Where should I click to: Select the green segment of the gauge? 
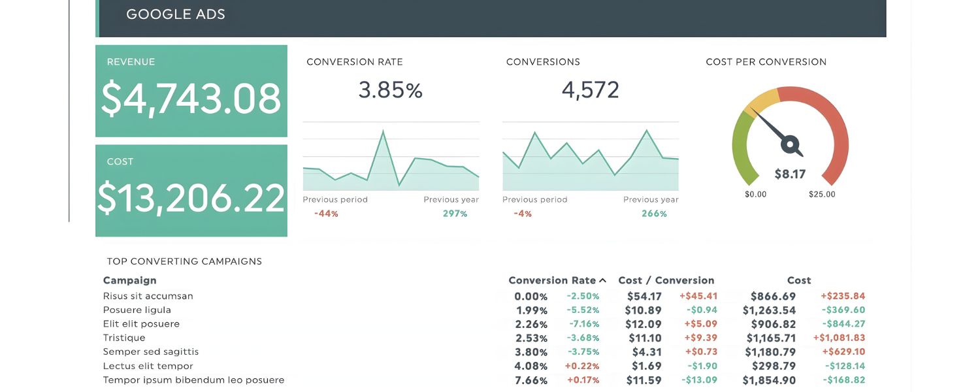click(x=742, y=147)
